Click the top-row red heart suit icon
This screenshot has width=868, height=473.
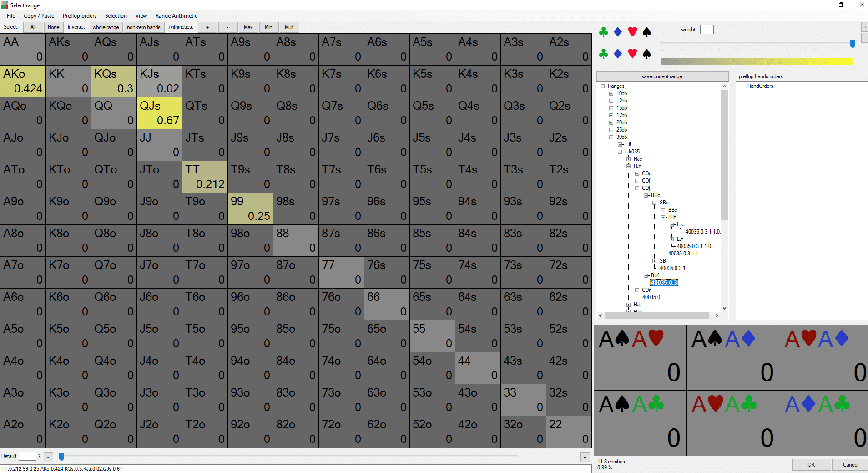[x=632, y=32]
